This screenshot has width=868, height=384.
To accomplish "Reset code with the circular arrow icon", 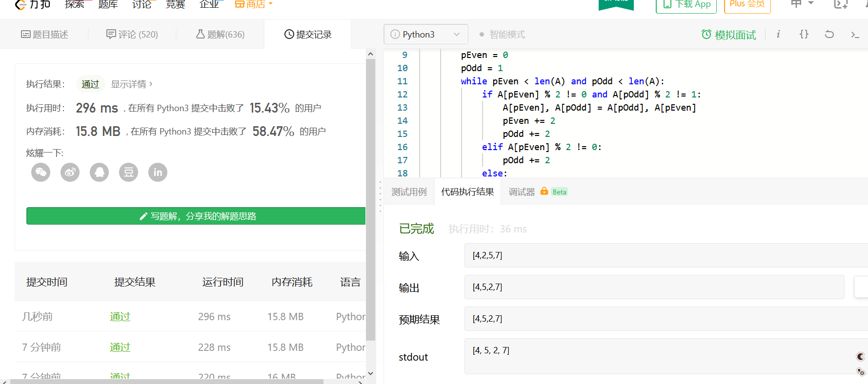I will coord(829,34).
